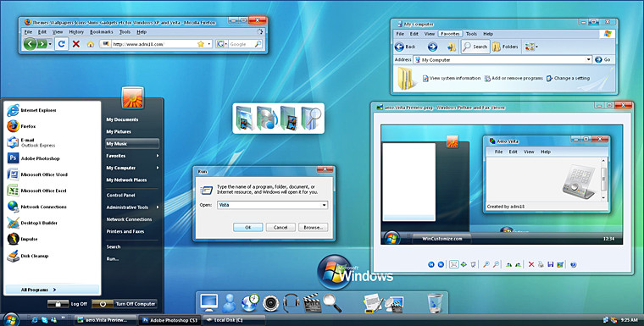Image resolution: width=644 pixels, height=326 pixels.
Task: Click Turn Off Computer button
Action: [x=124, y=304]
